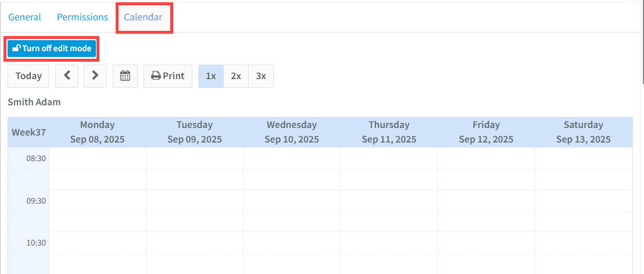Click the Week37 label cell
The width and height of the screenshot is (644, 274).
pos(28,132)
